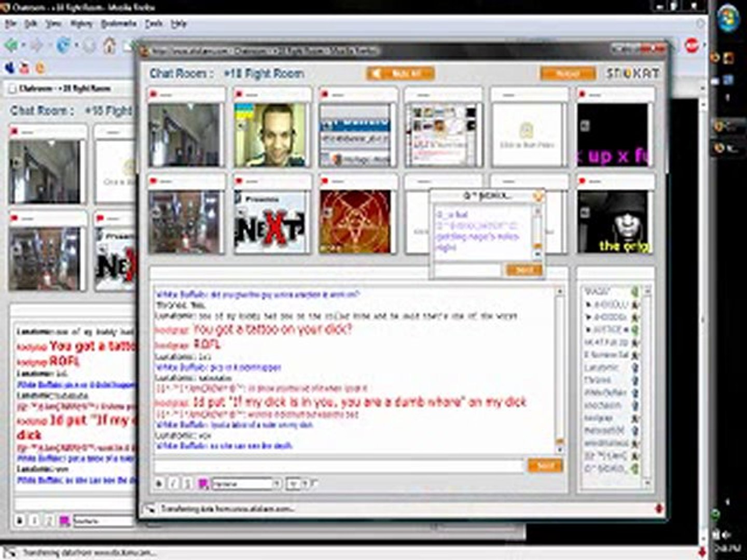Click the orange Reload button in the popup
The image size is (747, 560).
pyautogui.click(x=568, y=74)
